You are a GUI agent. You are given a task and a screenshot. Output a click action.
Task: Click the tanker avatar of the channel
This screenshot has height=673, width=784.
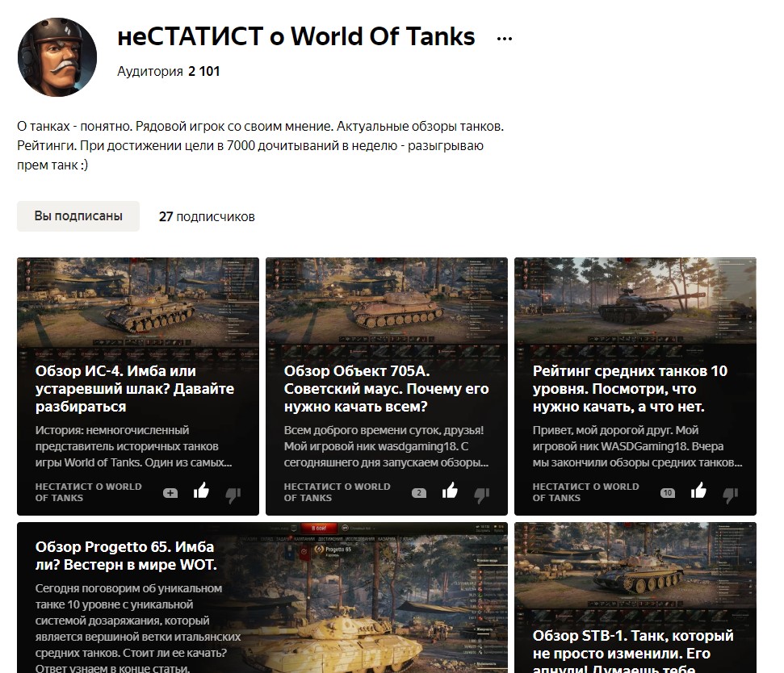click(57, 57)
